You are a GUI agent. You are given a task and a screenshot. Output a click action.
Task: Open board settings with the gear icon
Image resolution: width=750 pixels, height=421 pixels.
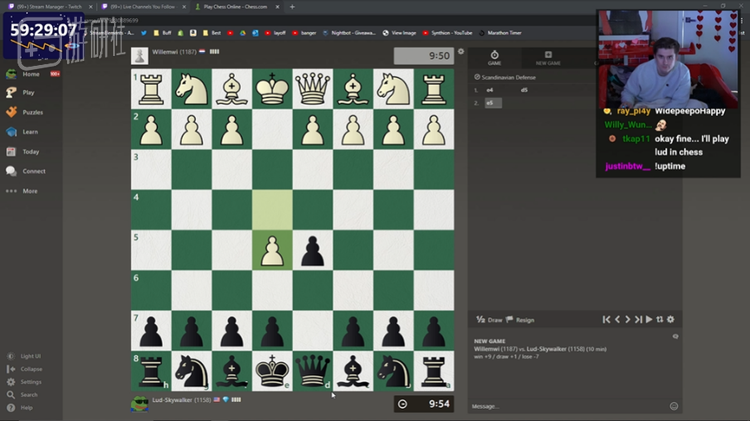(671, 320)
